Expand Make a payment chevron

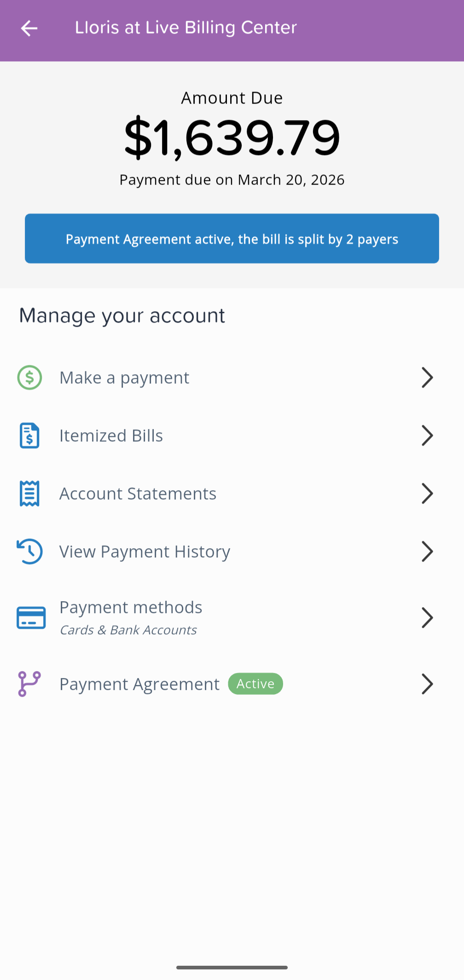pyautogui.click(x=427, y=377)
